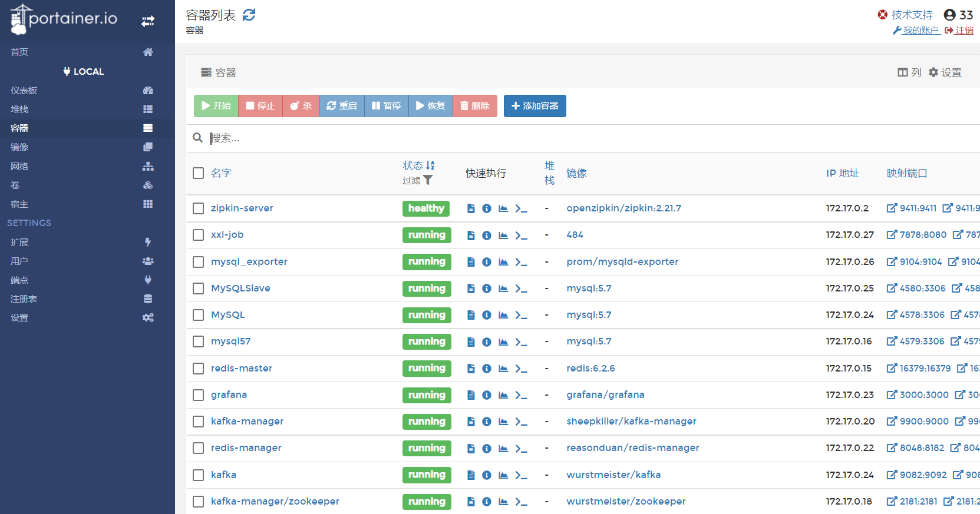
Task: Focus the 搜索 search input field
Action: (x=413, y=138)
